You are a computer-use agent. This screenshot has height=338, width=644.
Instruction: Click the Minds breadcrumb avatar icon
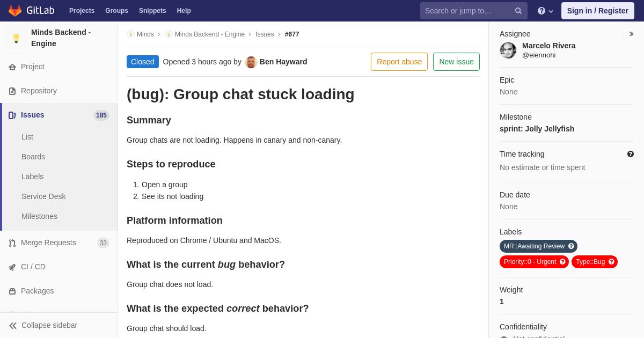point(130,34)
